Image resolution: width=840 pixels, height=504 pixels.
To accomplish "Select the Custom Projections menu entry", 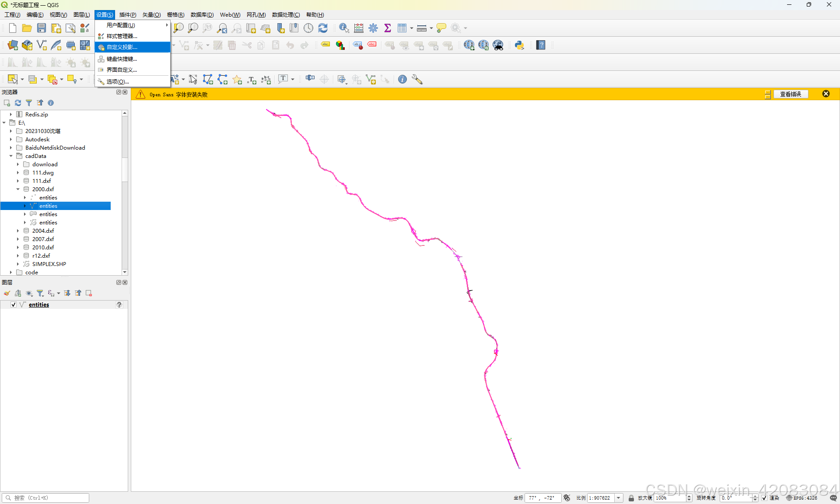I will pos(122,47).
